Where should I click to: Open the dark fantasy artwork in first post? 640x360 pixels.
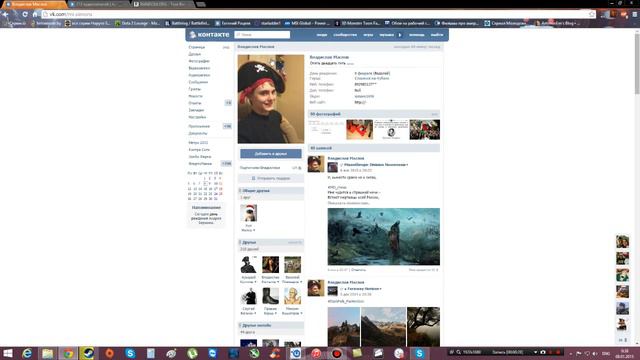point(384,237)
